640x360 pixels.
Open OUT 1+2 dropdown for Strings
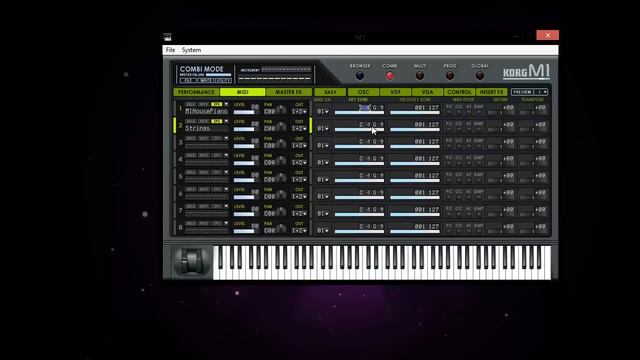click(299, 129)
